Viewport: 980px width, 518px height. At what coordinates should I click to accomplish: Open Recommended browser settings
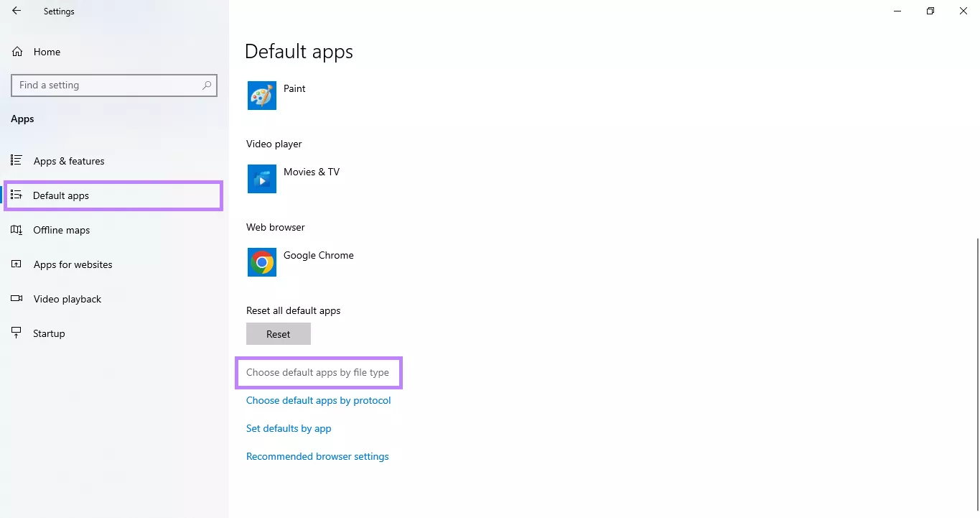(317, 456)
